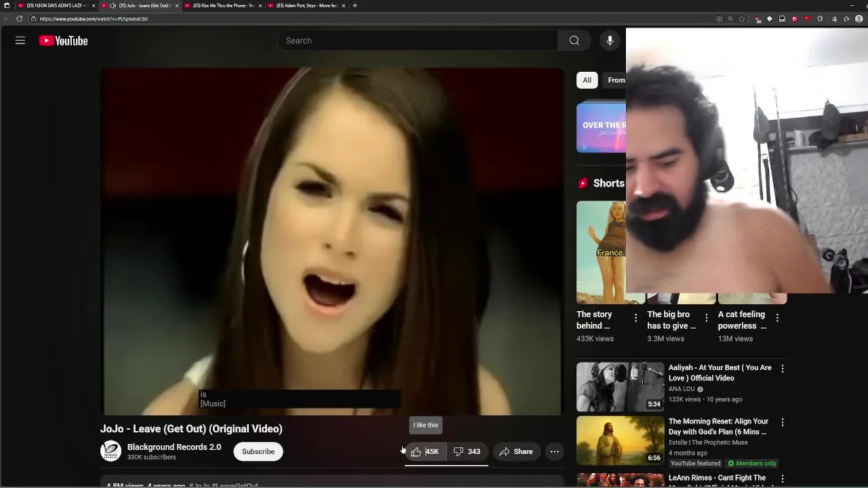Click the JoJo Leave (Get Out) video title
This screenshot has height=488, width=868.
[x=191, y=428]
